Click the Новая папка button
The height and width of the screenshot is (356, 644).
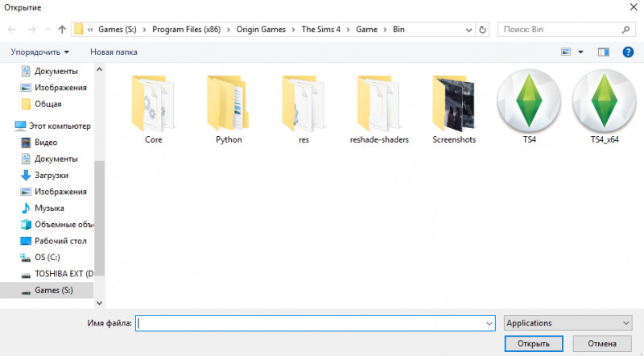(114, 52)
